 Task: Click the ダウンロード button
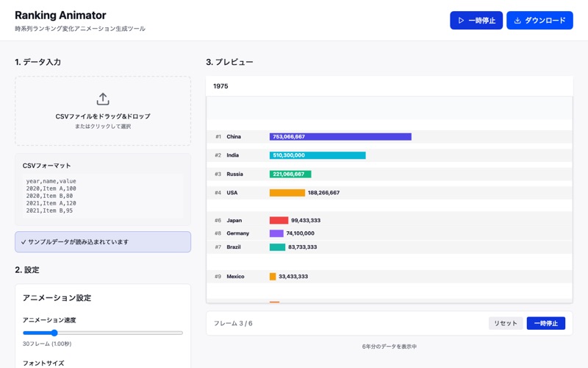tap(539, 21)
